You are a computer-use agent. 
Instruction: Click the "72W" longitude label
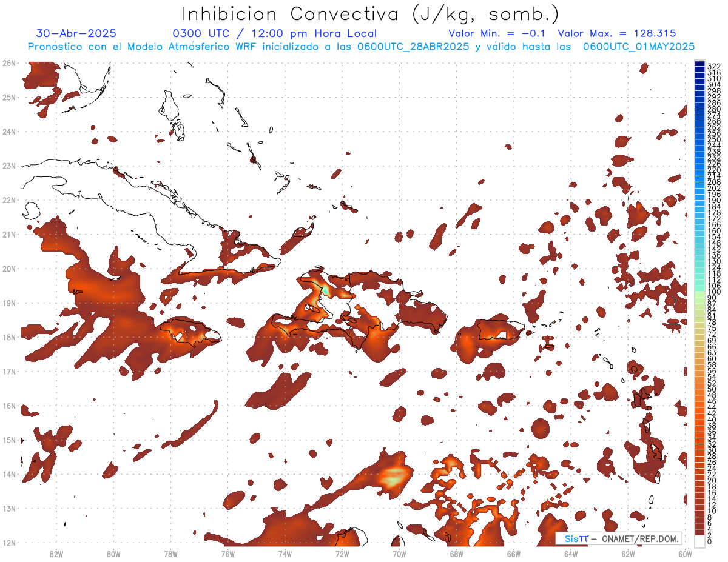click(342, 554)
